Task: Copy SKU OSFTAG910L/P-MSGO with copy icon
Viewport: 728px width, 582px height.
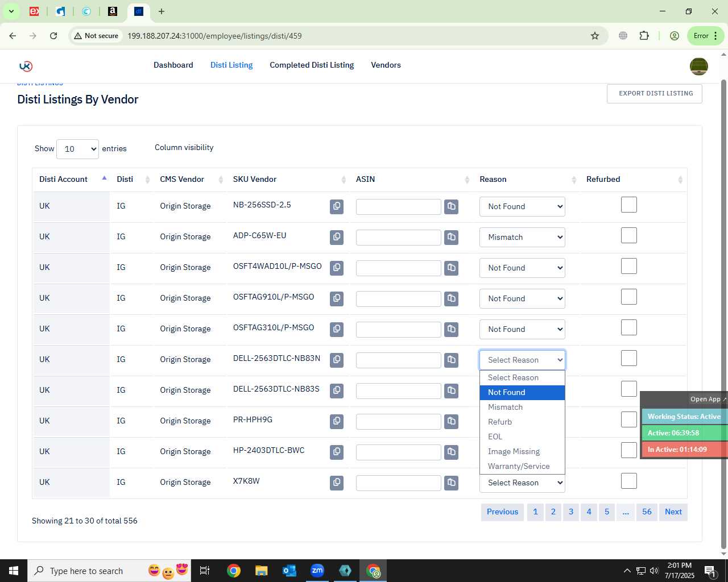Action: [337, 298]
